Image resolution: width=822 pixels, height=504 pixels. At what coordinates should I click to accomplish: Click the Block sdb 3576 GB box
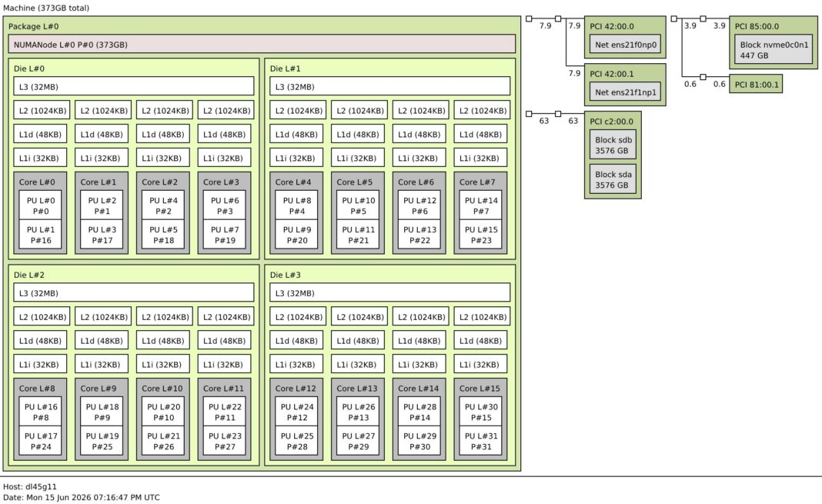click(613, 145)
